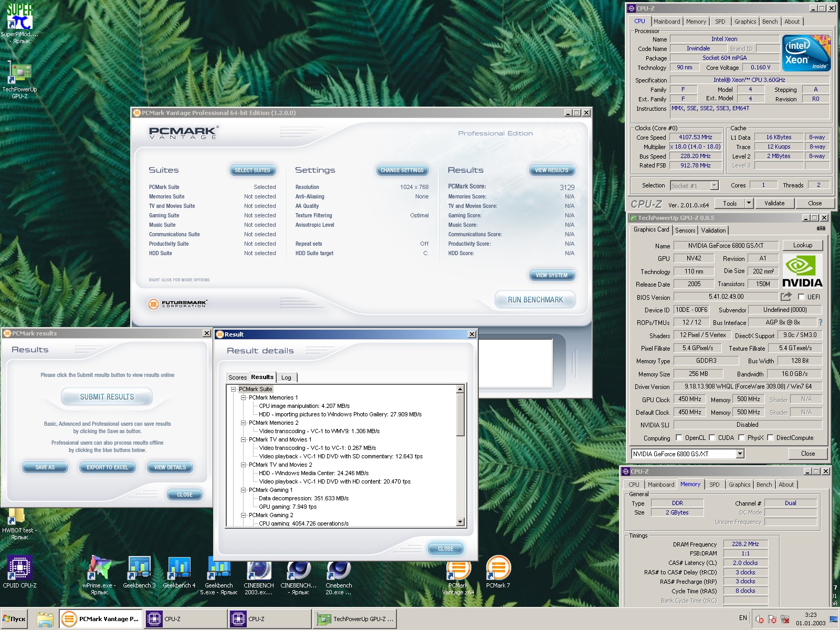The height and width of the screenshot is (630, 840).
Task: Toggle the PhysX checkbox in GPU-Z
Action: click(x=741, y=437)
